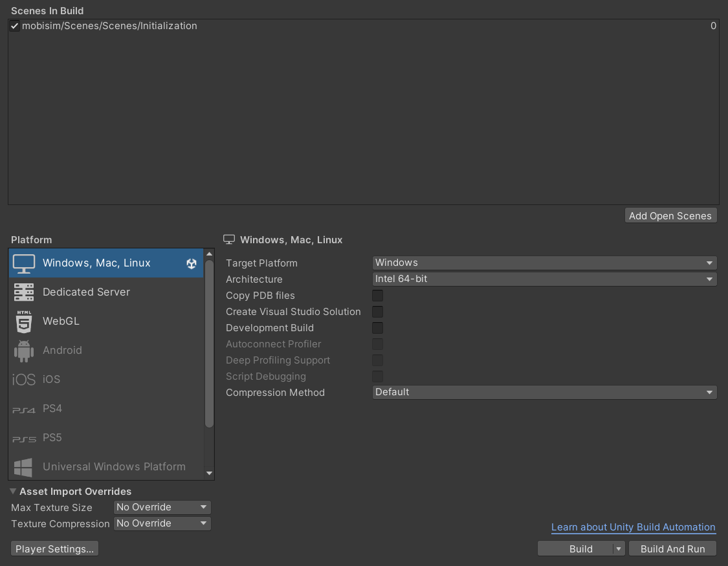Select the Dedicated Server platform

(106, 292)
